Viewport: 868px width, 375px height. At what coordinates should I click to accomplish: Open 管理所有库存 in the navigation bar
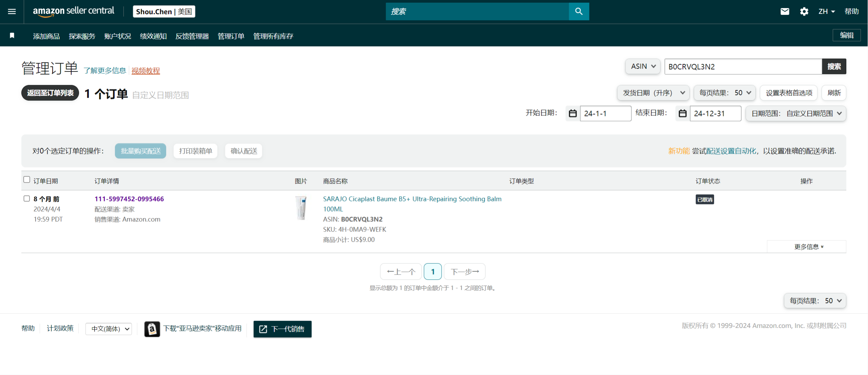273,36
